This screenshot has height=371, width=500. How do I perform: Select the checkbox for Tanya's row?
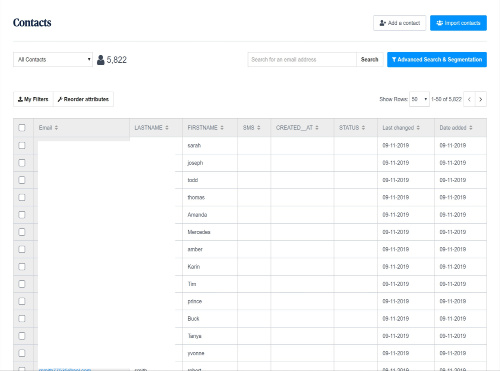22,336
